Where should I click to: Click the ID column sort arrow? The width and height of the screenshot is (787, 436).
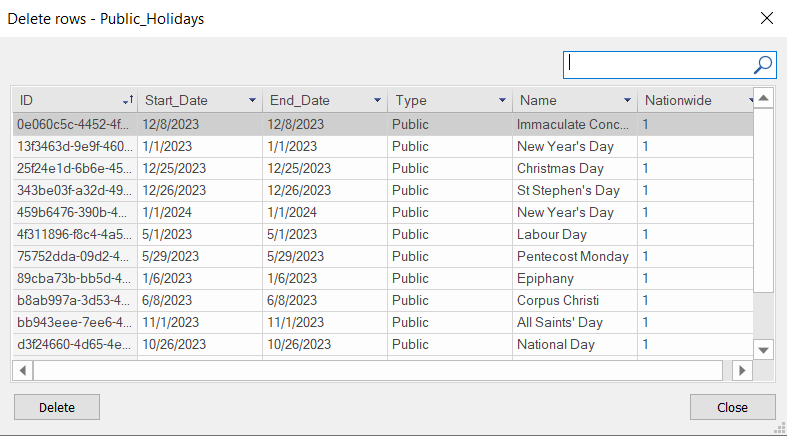point(127,100)
